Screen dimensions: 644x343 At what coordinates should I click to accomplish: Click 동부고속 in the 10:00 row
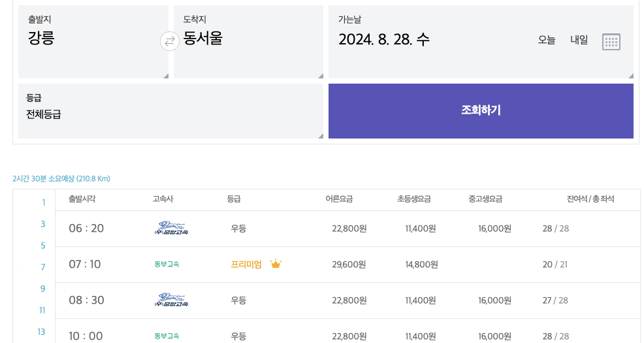tap(167, 336)
